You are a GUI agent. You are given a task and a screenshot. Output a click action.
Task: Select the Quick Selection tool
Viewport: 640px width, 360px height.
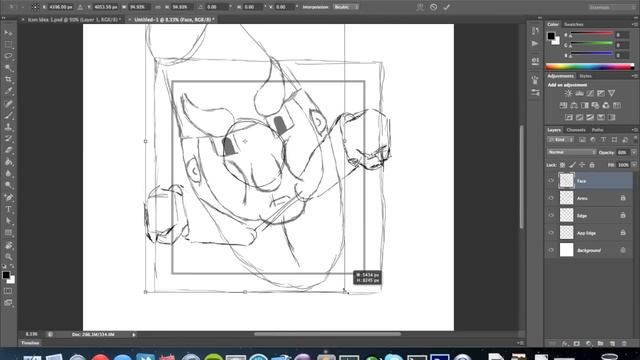click(x=8, y=68)
